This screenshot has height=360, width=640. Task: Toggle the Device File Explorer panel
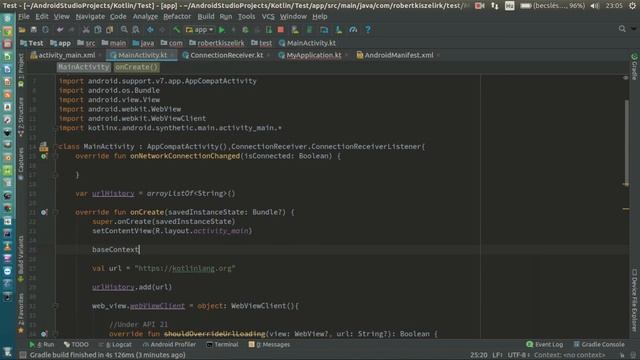pos(634,300)
